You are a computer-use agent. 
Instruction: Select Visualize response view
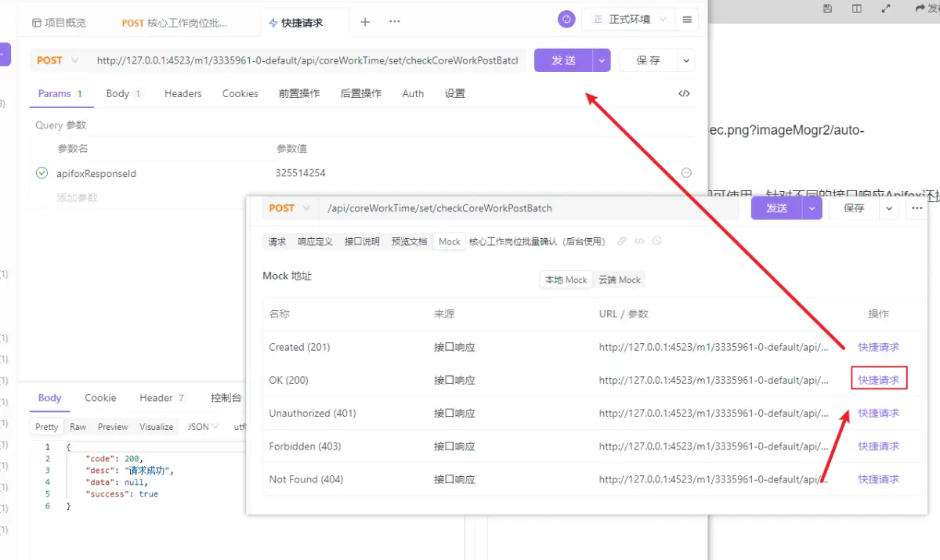coord(157,427)
